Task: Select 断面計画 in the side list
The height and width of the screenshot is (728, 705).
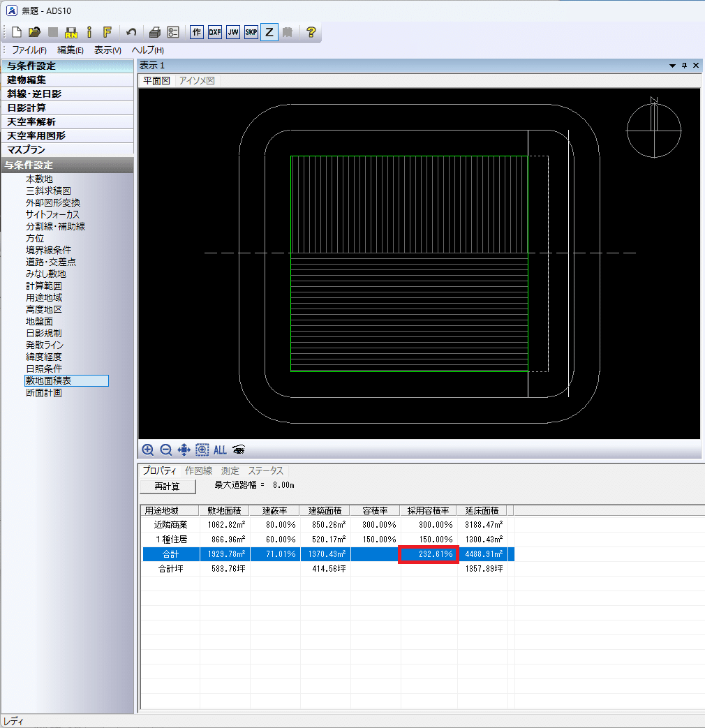Action: pos(44,393)
